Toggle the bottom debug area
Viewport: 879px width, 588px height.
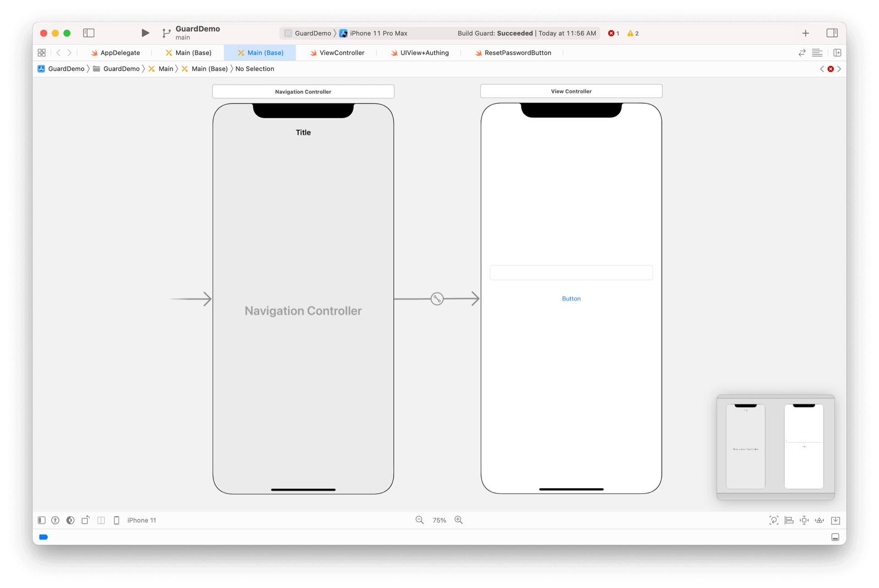click(x=835, y=537)
